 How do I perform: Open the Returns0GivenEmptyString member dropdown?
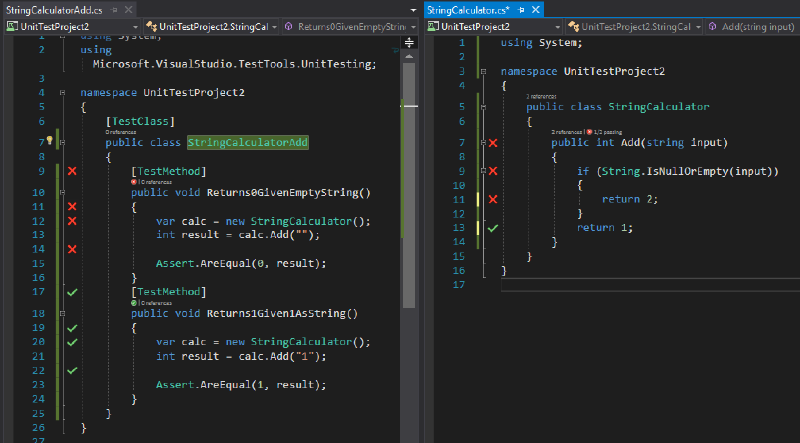tap(350, 27)
